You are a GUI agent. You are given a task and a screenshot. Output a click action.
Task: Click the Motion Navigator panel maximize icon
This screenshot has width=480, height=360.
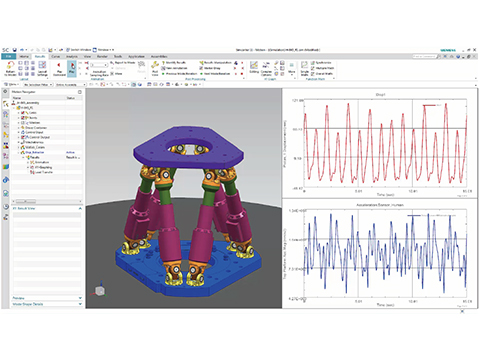click(80, 92)
